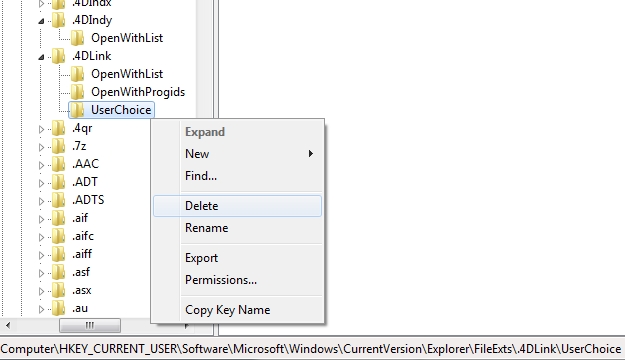Click the horizontal scrollbar left arrow
This screenshot has height=360, width=625.
(x=8, y=326)
